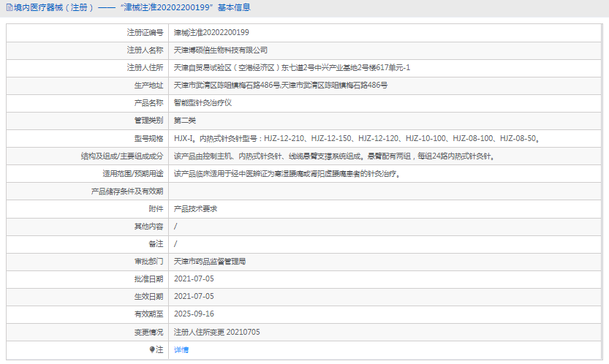The width and height of the screenshot is (609, 364).
Task: Click the 备注 row label
Action: tap(156, 243)
